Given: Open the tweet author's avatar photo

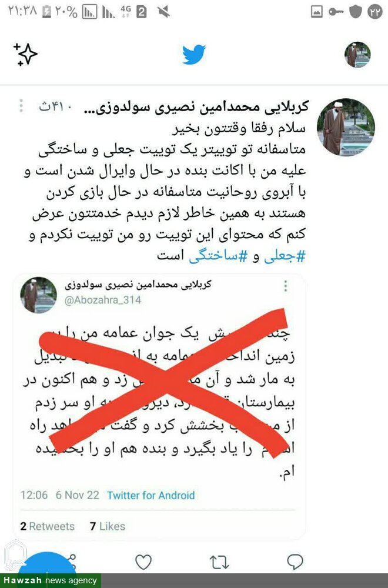Looking at the screenshot, I should [345, 127].
